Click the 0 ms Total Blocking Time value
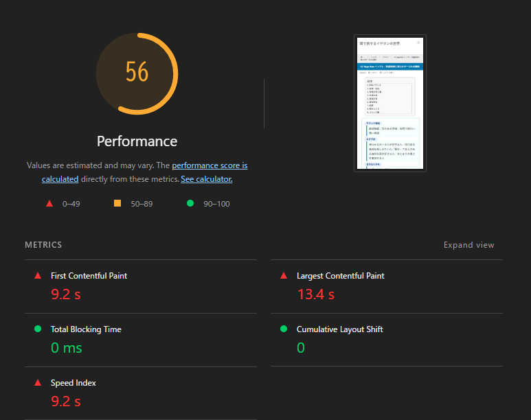Screen dimensions: 531x420 (66, 348)
